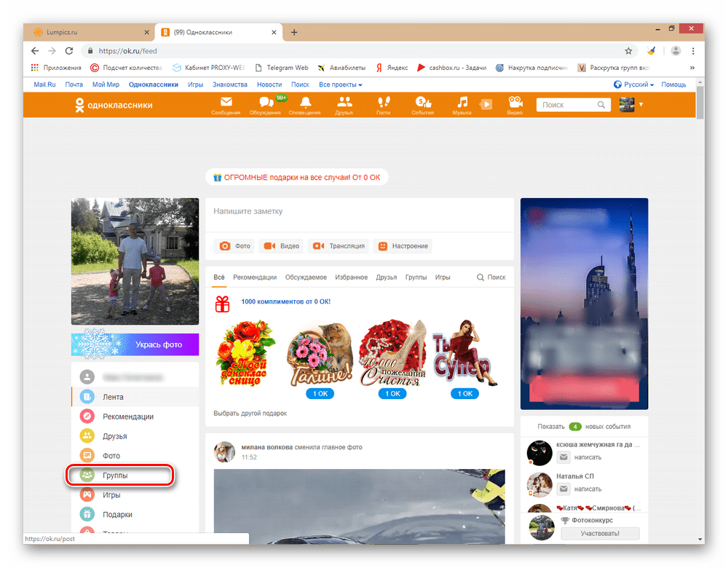Expand profile menu arrow next to avatar
The width and height of the screenshot is (728, 568).
[641, 105]
